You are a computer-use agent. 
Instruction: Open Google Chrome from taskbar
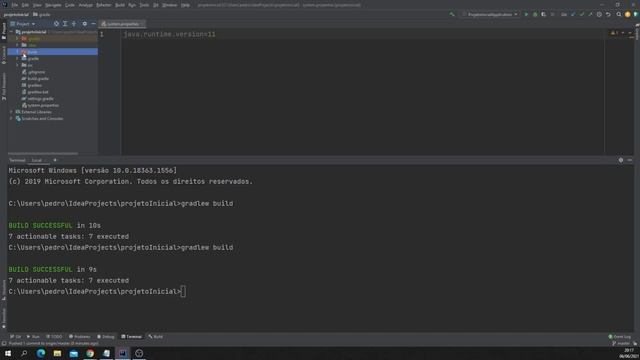(90, 353)
